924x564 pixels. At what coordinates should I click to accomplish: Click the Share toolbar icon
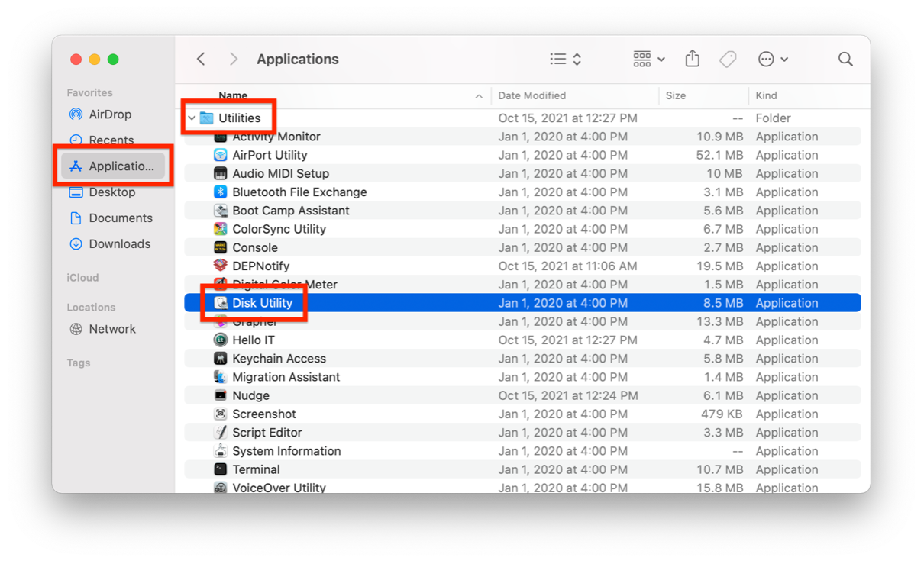tap(692, 59)
